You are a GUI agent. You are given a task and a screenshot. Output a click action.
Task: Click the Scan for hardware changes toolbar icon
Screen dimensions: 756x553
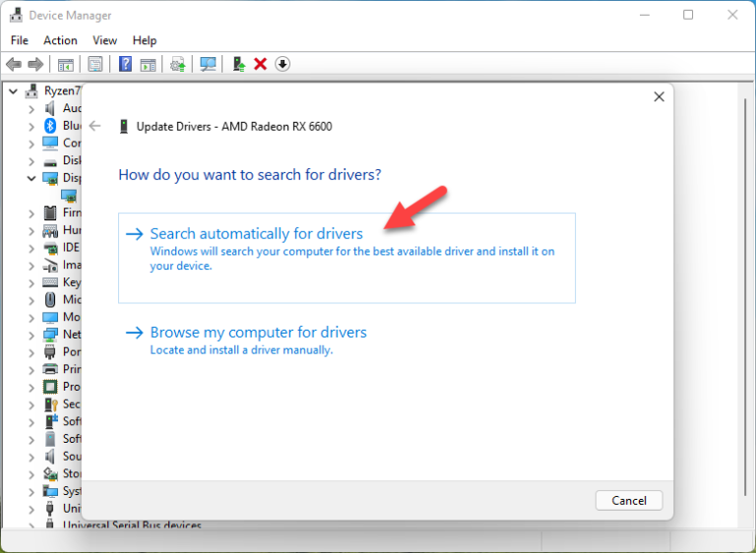(178, 64)
